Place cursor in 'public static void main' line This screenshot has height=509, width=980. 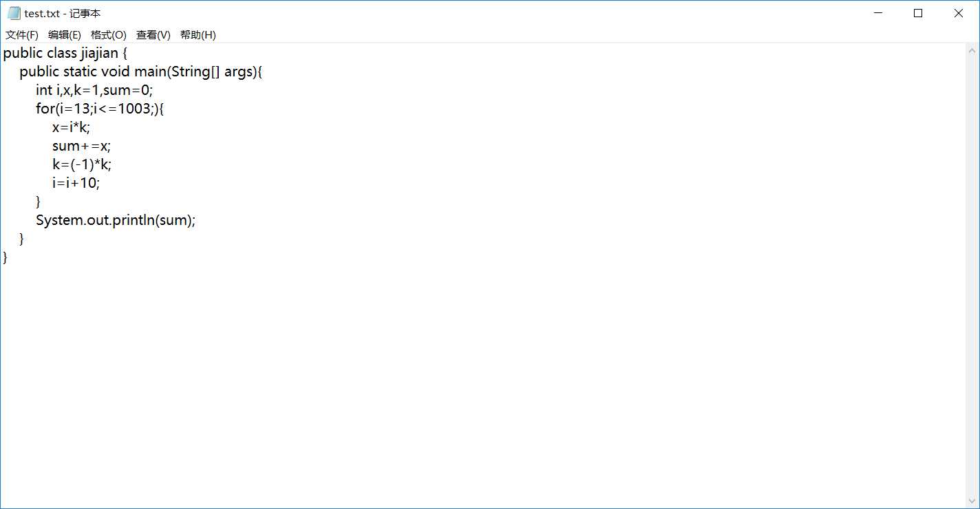click(141, 72)
